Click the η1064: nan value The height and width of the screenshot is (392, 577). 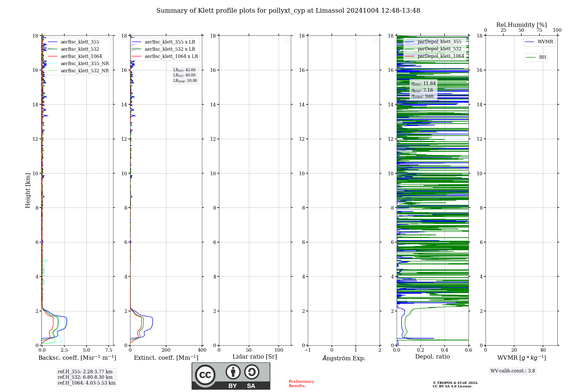pos(422,96)
